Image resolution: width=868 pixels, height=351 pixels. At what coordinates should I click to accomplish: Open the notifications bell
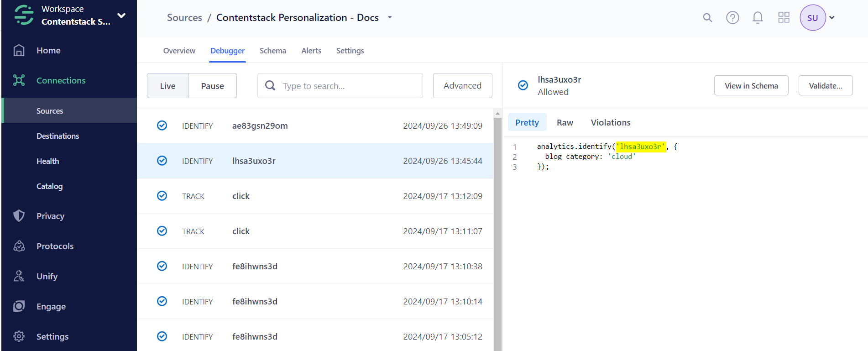point(758,18)
